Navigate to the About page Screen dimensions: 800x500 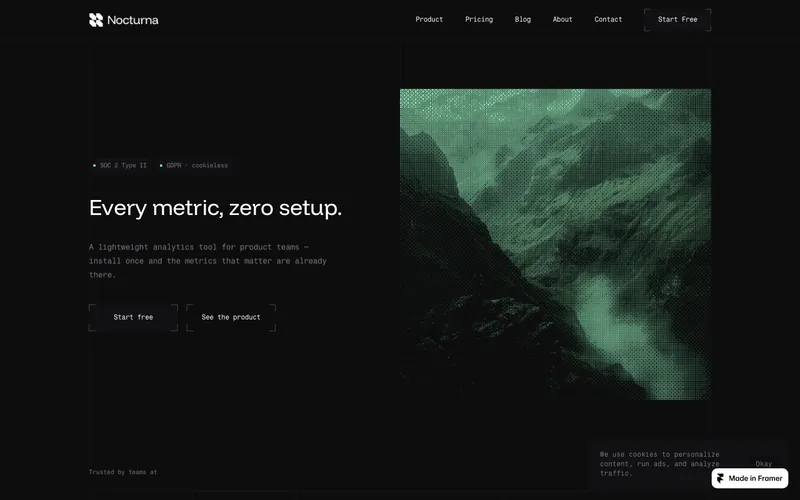click(x=562, y=19)
